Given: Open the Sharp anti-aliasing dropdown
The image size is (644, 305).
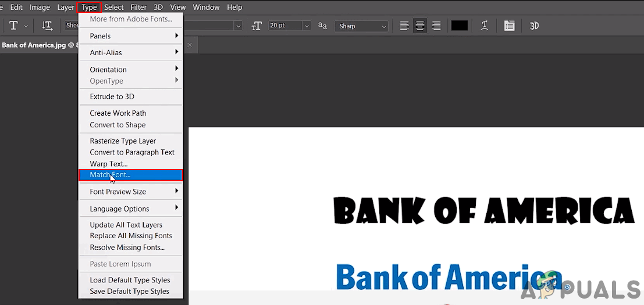Looking at the screenshot, I should click(x=361, y=26).
